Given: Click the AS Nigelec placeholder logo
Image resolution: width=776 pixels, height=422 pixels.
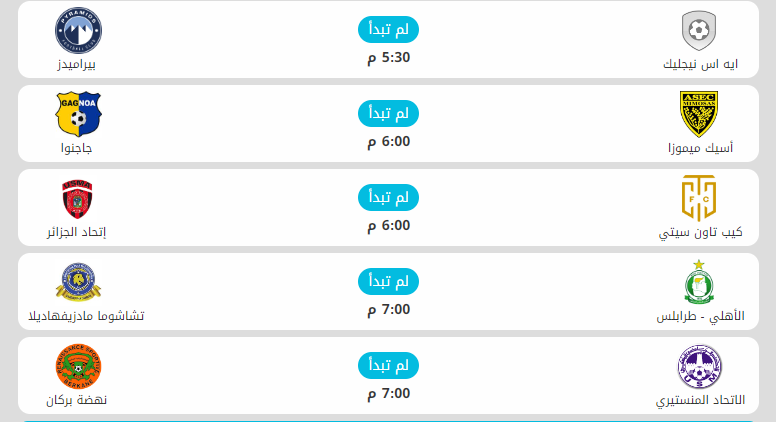Looking at the screenshot, I should click(x=698, y=31).
